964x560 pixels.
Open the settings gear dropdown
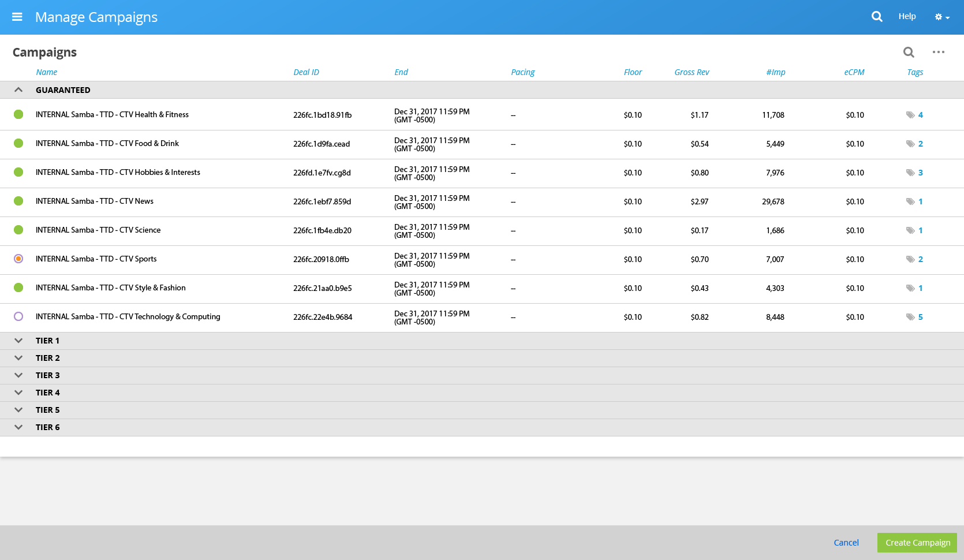941,17
